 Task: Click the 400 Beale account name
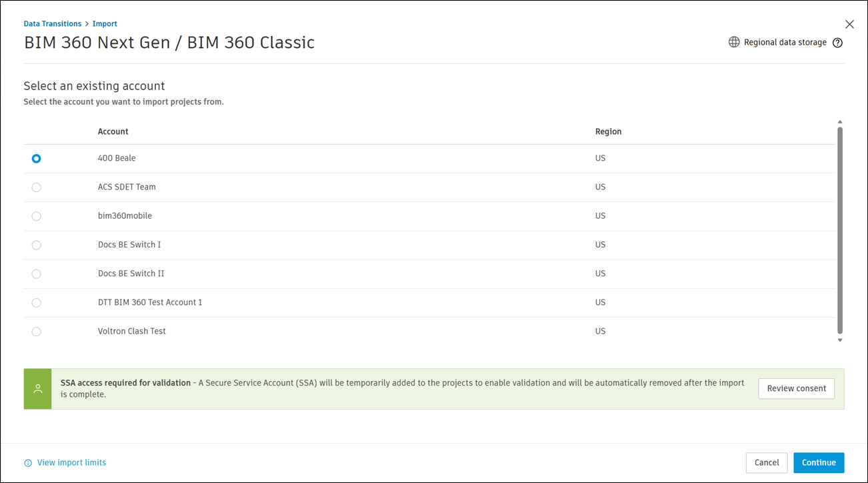click(x=117, y=158)
